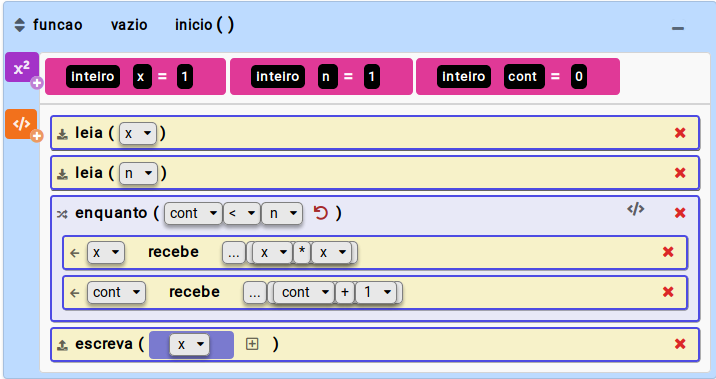Add another output item in escreva

pos(252,344)
